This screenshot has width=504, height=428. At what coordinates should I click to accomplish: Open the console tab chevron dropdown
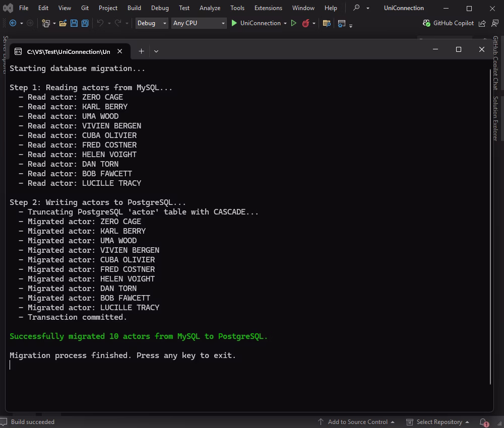pyautogui.click(x=156, y=51)
